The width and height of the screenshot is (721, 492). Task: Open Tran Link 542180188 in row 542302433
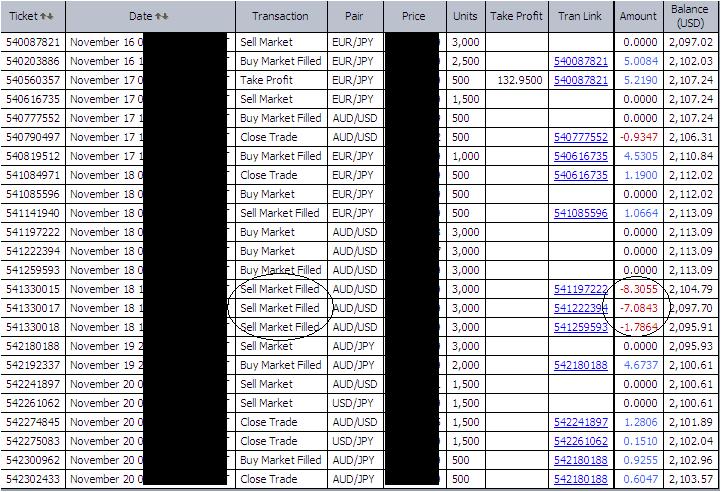[581, 479]
